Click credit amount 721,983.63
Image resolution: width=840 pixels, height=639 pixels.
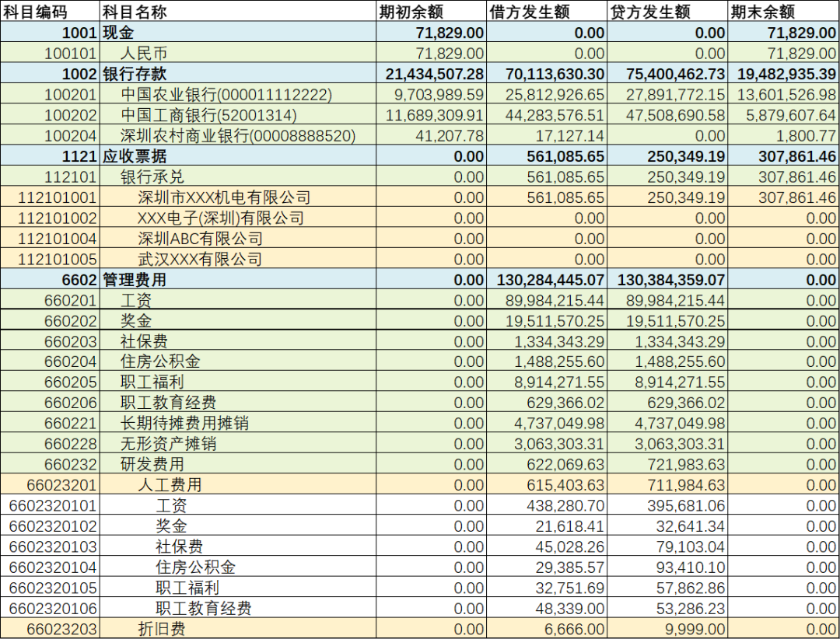667,464
